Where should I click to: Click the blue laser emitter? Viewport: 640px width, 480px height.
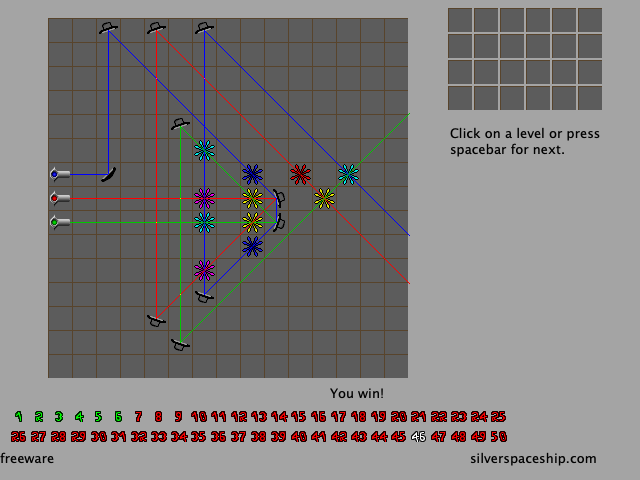pos(60,174)
